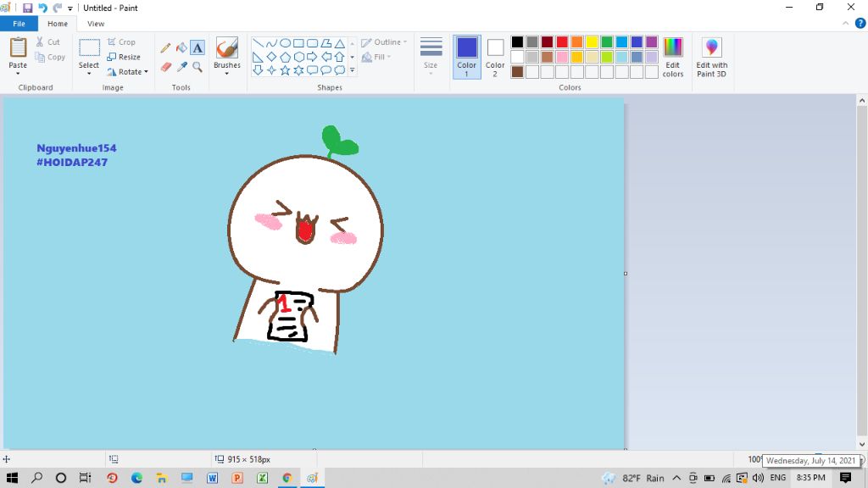Click the rectangular Select tool icon
Screen dimensions: 868x488
(89, 48)
